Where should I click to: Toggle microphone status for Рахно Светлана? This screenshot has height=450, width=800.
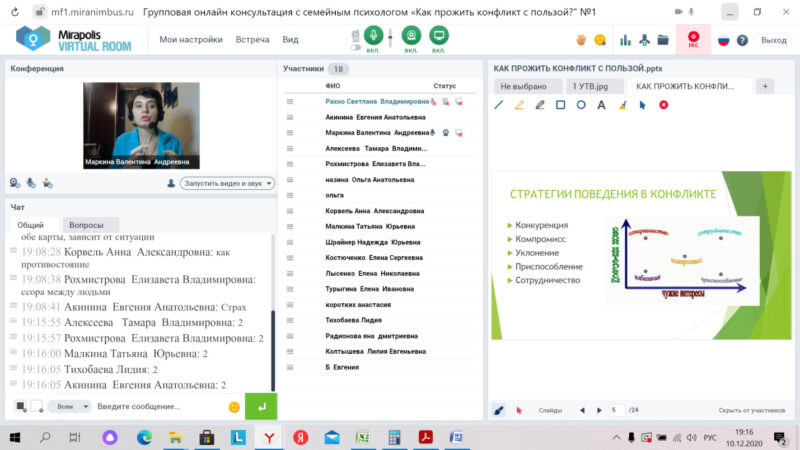pyautogui.click(x=434, y=102)
